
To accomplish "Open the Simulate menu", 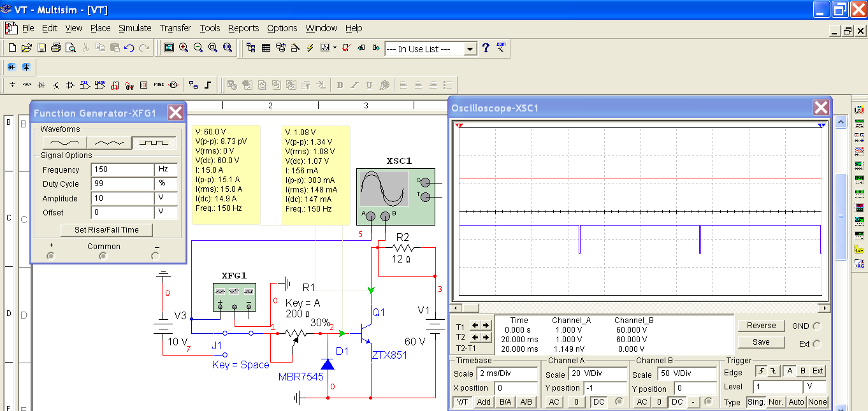I will click(134, 28).
